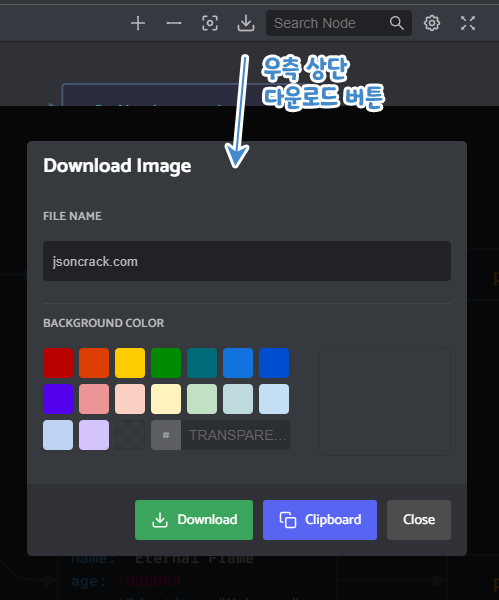This screenshot has height=600, width=499.
Task: Select the transparent checkered swatch
Action: click(x=130, y=435)
